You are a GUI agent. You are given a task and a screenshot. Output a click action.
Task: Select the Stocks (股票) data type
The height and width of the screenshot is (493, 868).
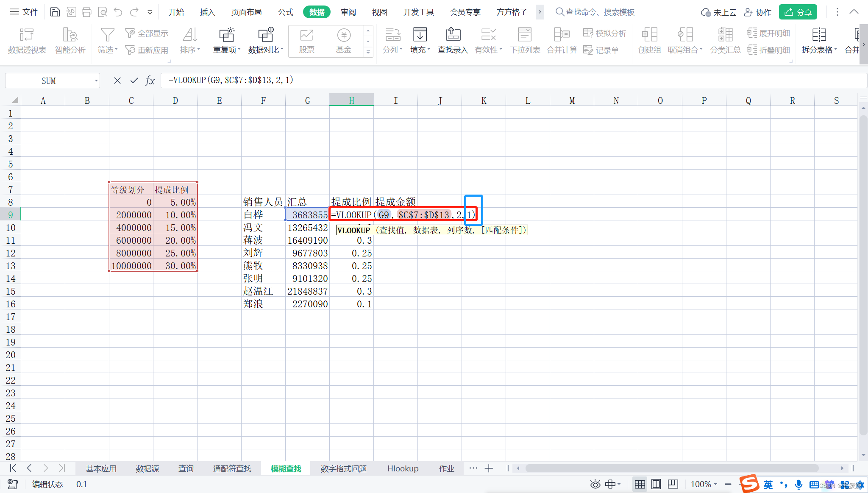(306, 41)
